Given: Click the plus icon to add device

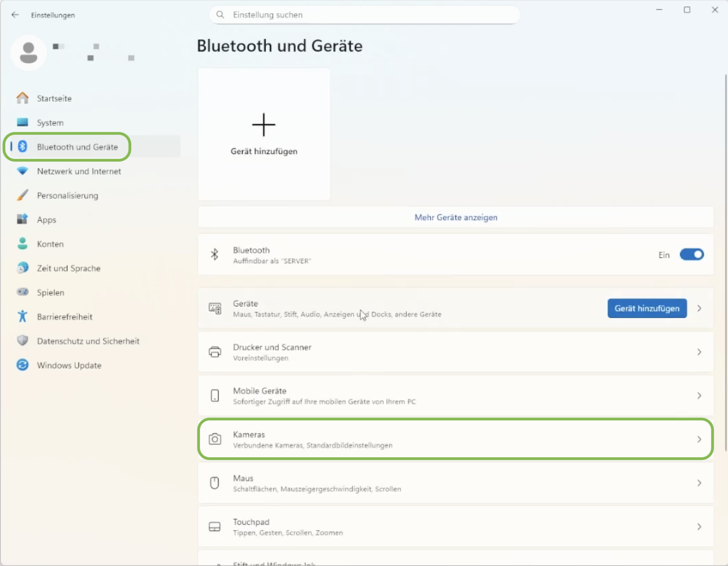Looking at the screenshot, I should [x=263, y=125].
